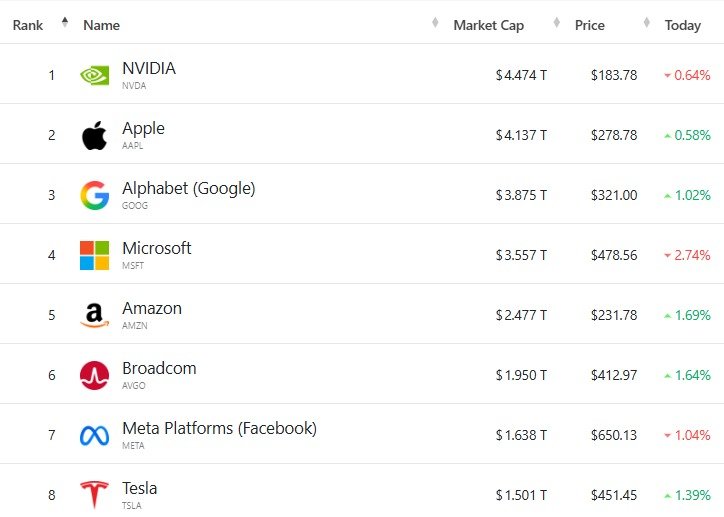Open Meta Platforms (Facebook) page
The image size is (724, 517).
tap(219, 429)
